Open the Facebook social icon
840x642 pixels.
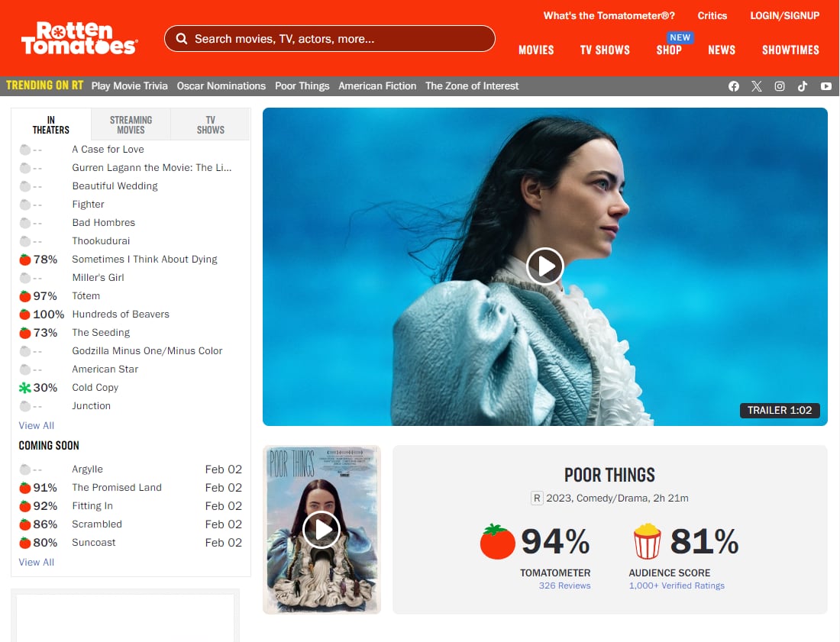[734, 86]
